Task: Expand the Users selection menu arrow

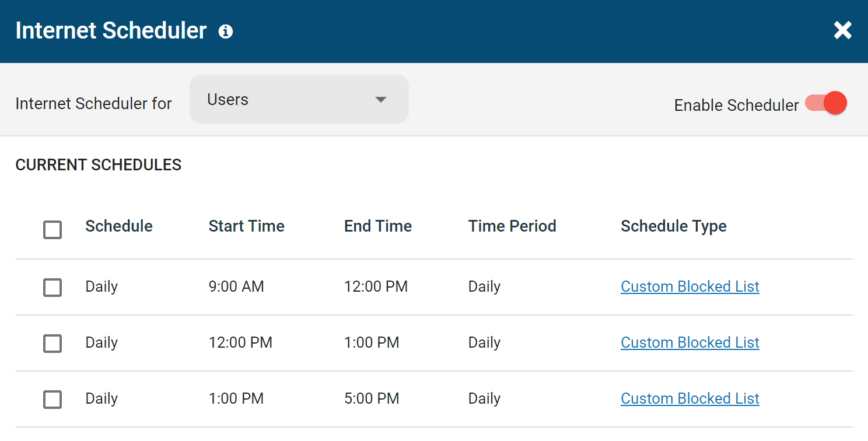Action: point(381,100)
